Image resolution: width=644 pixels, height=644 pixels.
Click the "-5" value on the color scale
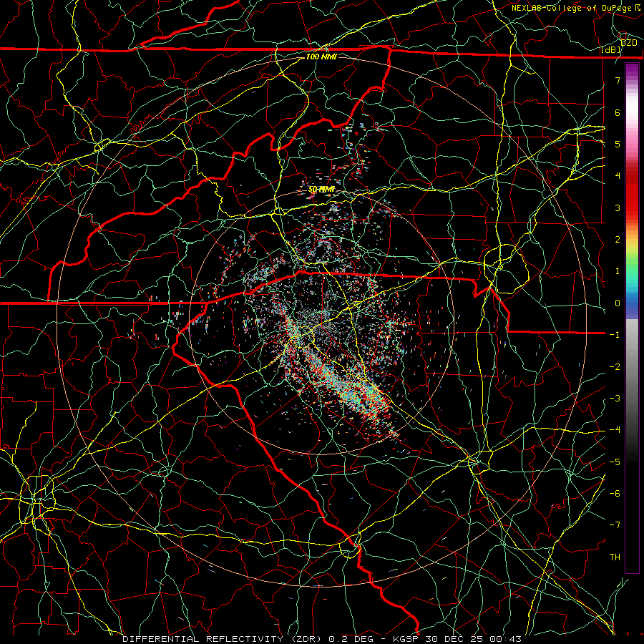[x=615, y=462]
